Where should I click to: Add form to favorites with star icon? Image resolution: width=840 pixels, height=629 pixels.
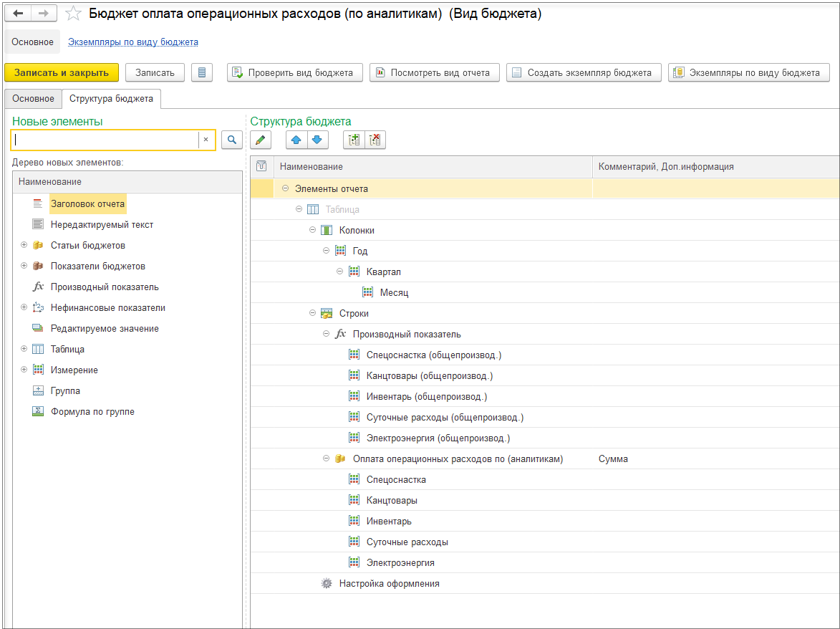point(73,14)
